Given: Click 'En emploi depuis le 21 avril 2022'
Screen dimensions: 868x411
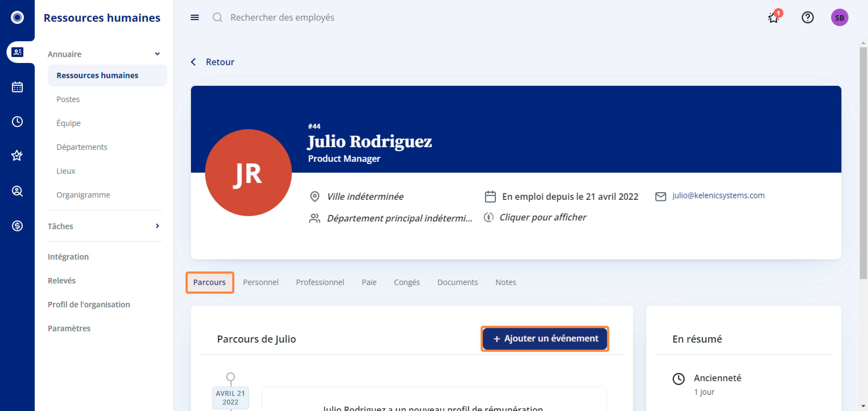Looking at the screenshot, I should (x=570, y=197).
